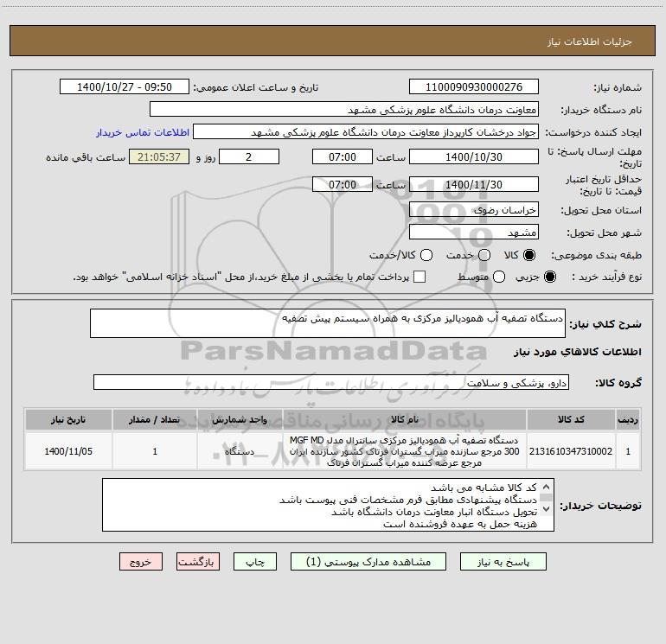Click the تعداد / مقدار column header
Image resolution: width=666 pixels, height=644 pixels.
tap(155, 420)
